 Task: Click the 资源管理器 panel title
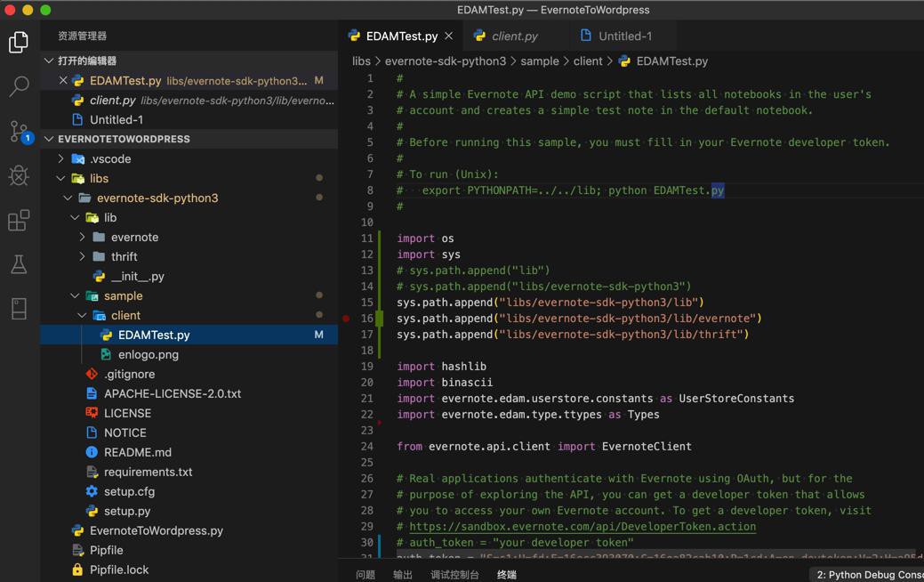pyautogui.click(x=82, y=36)
